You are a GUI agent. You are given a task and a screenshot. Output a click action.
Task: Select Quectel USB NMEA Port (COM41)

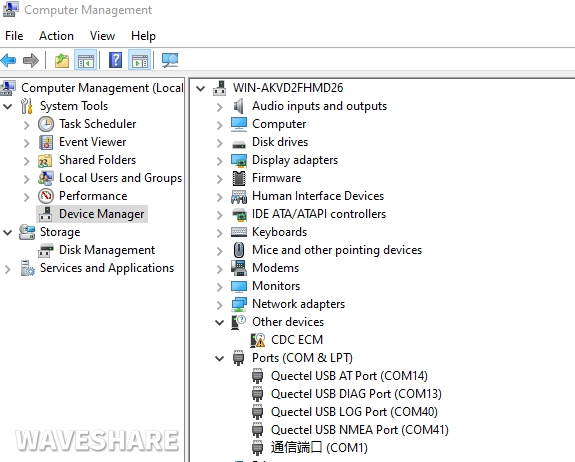[x=359, y=430]
